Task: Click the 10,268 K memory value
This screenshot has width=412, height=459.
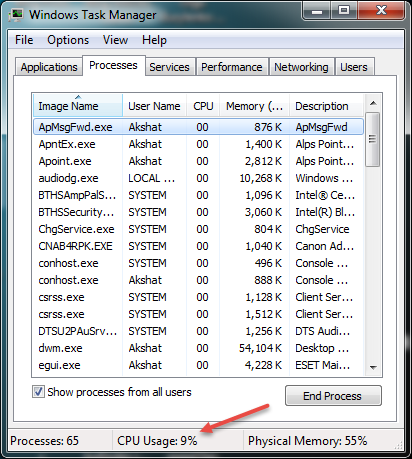Action: [x=261, y=178]
